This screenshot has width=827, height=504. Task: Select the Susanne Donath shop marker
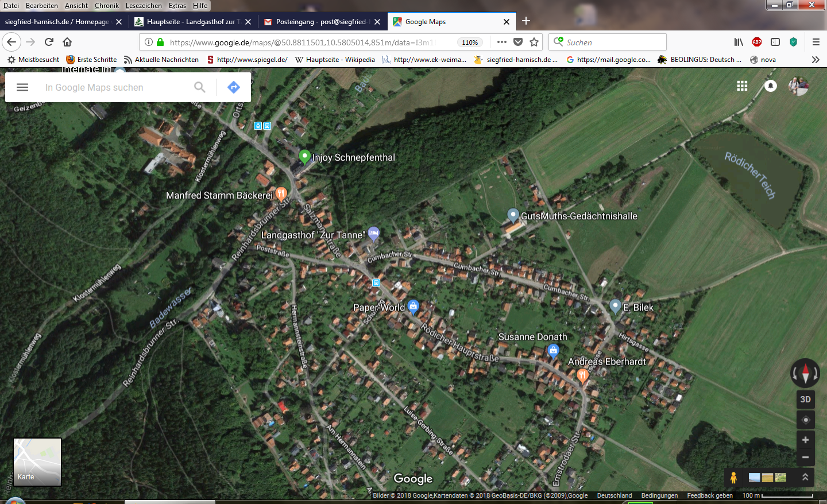coord(553,350)
